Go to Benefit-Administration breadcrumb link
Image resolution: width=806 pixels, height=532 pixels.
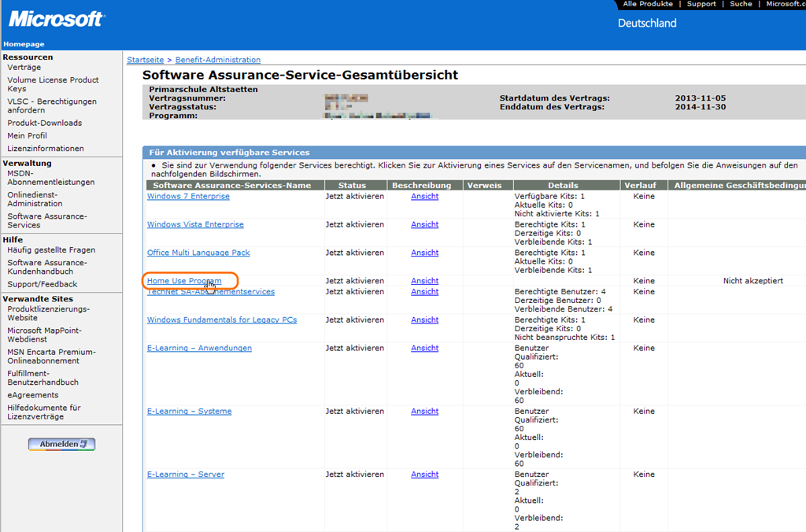(x=218, y=60)
